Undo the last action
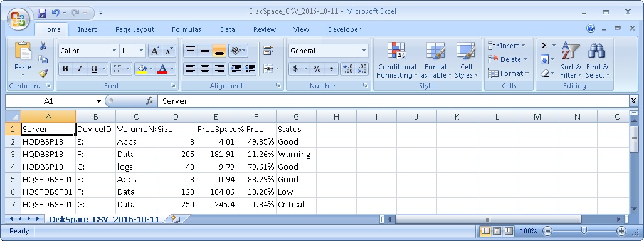The image size is (644, 241). tap(56, 13)
